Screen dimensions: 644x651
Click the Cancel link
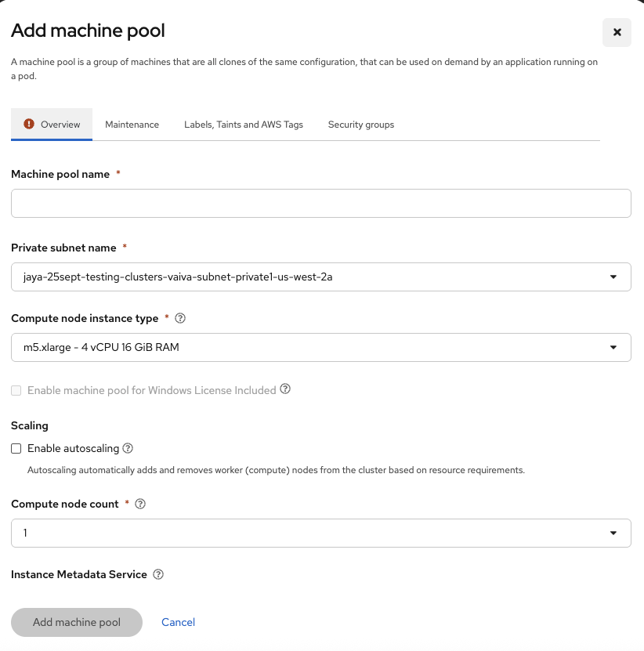(178, 622)
